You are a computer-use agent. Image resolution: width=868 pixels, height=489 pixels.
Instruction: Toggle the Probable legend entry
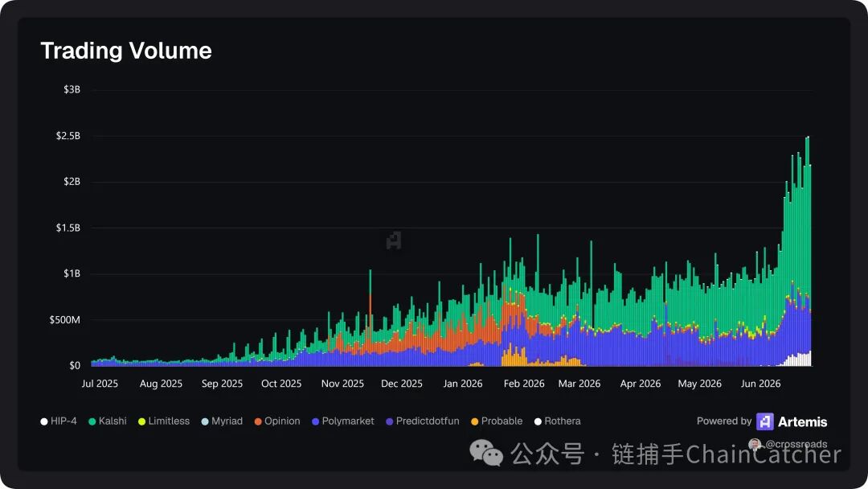497,421
